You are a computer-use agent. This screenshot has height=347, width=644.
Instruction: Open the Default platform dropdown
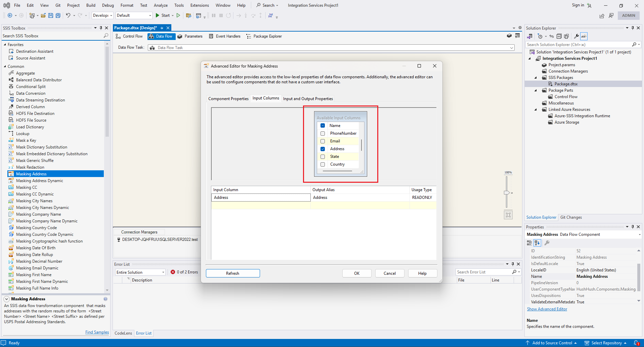click(x=134, y=15)
